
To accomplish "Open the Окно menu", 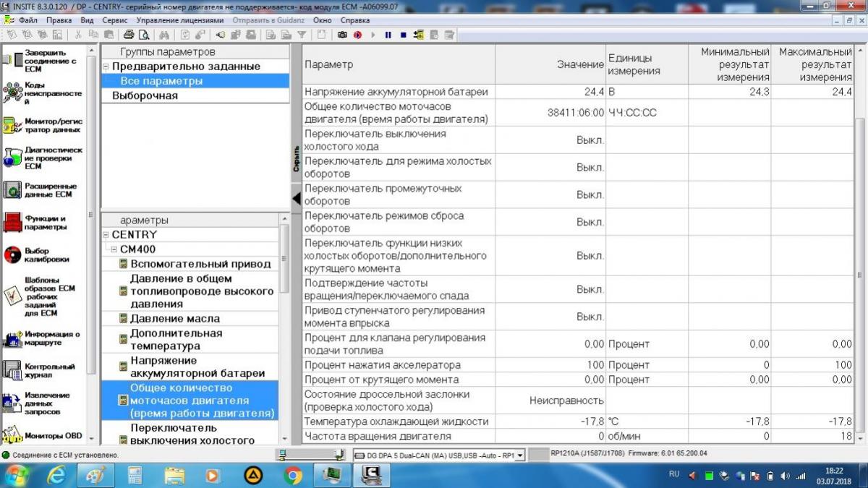I will point(323,20).
